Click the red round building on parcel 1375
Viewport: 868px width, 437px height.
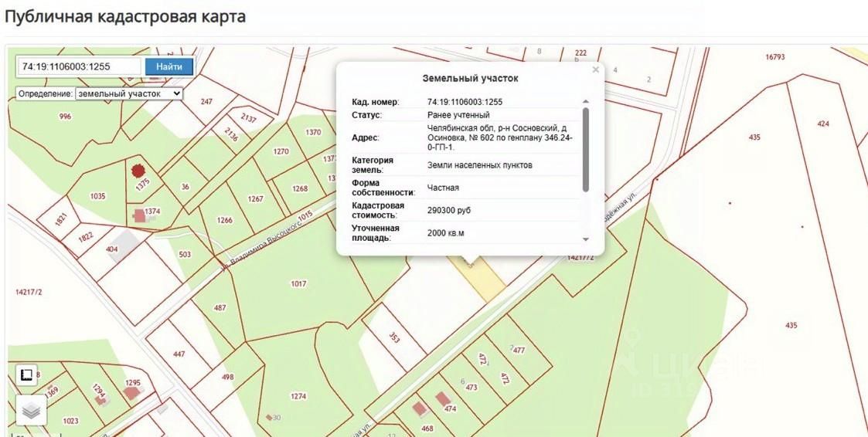point(138,171)
